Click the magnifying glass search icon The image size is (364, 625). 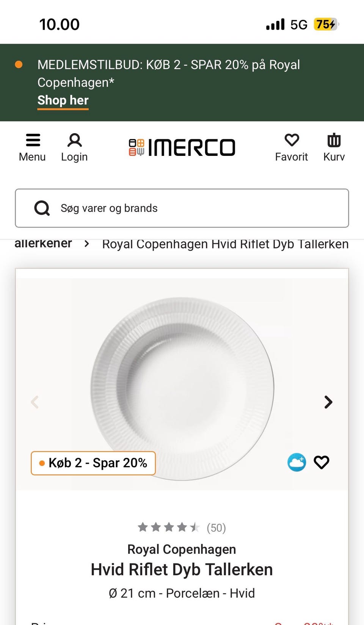(x=42, y=208)
